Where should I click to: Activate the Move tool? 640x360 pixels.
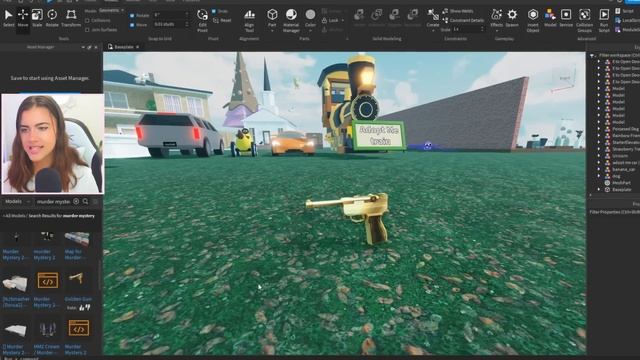(x=23, y=18)
